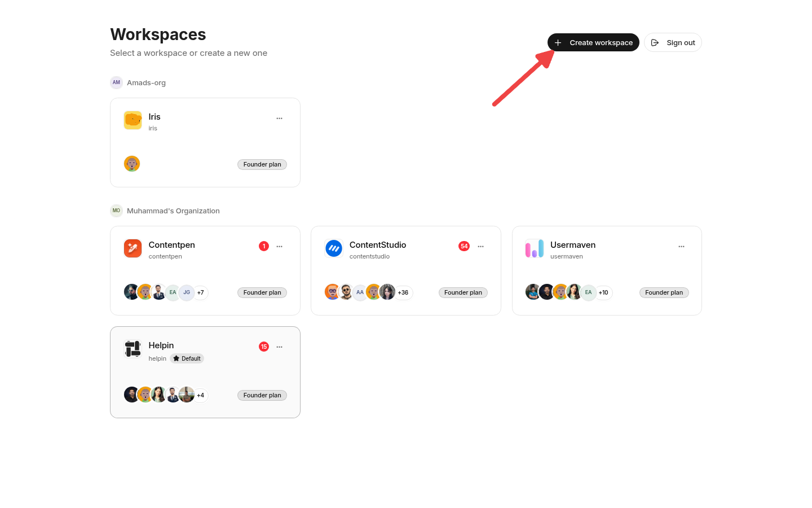Click the +7 members in Contentpen

[x=201, y=292]
